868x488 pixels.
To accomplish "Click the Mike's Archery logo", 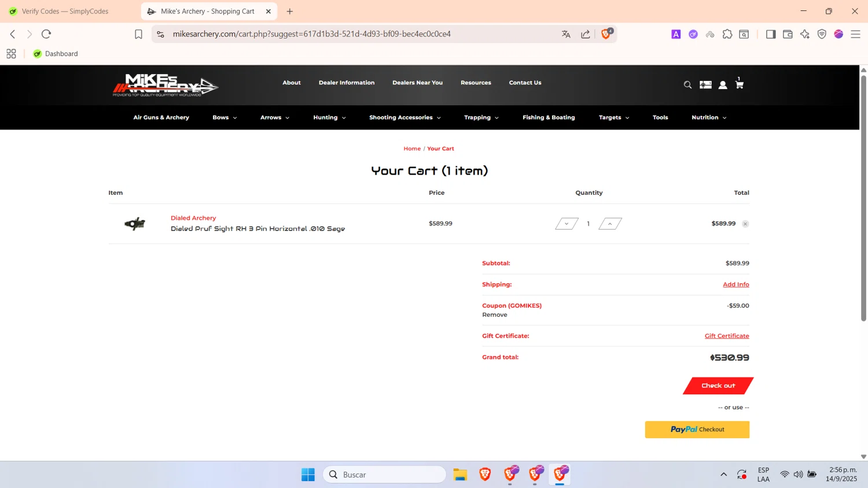I will [x=165, y=85].
